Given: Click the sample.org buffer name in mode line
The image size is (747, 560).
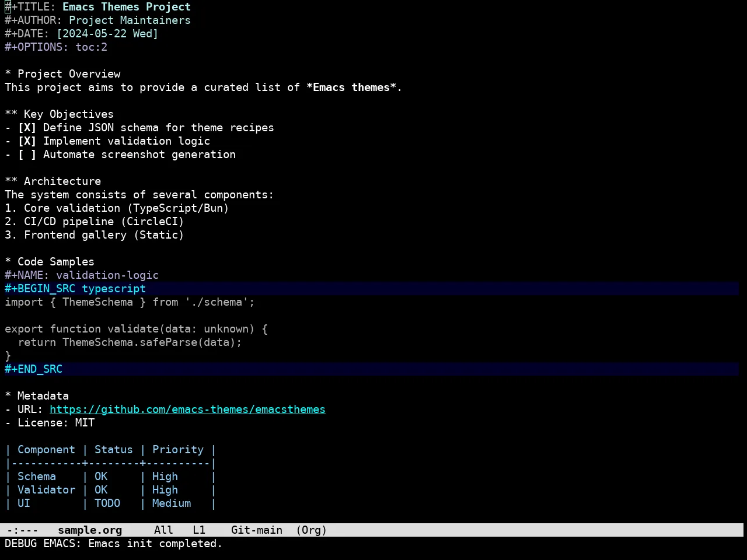Looking at the screenshot, I should coord(90,530).
